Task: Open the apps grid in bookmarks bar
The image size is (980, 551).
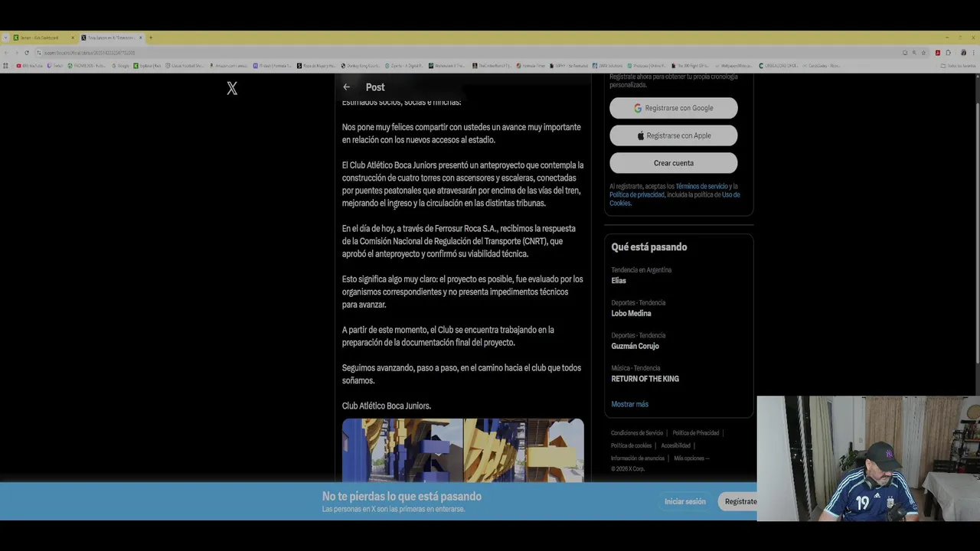Action: click(5, 66)
